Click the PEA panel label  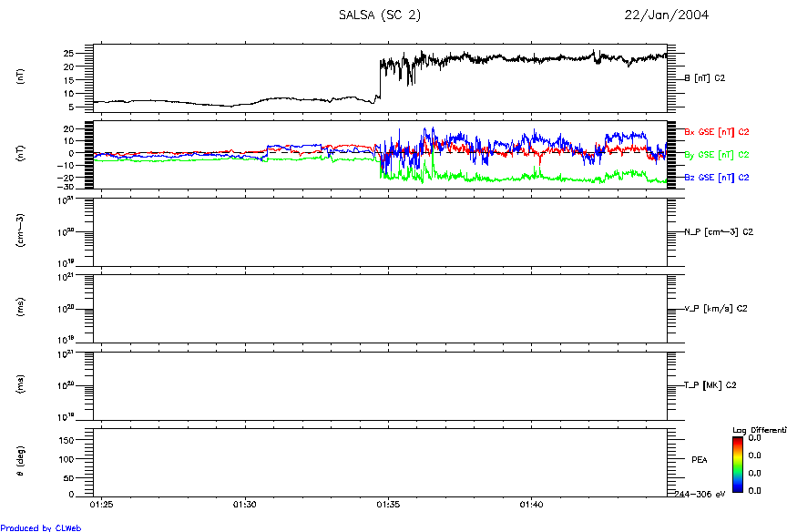click(x=700, y=460)
